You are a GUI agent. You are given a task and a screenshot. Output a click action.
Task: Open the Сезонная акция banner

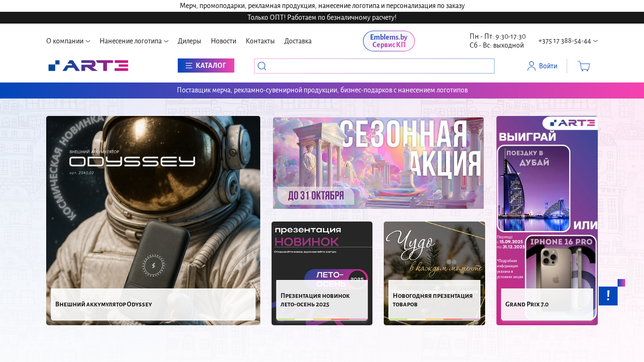click(x=378, y=163)
